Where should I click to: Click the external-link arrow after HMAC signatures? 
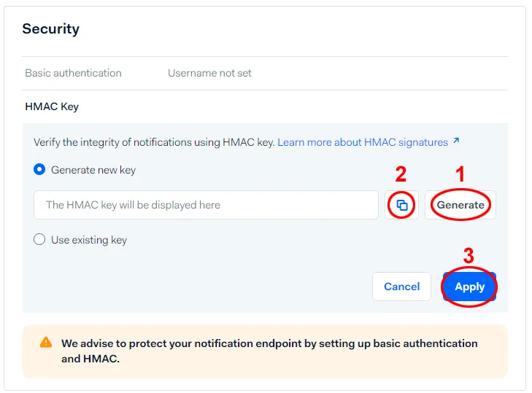point(457,141)
